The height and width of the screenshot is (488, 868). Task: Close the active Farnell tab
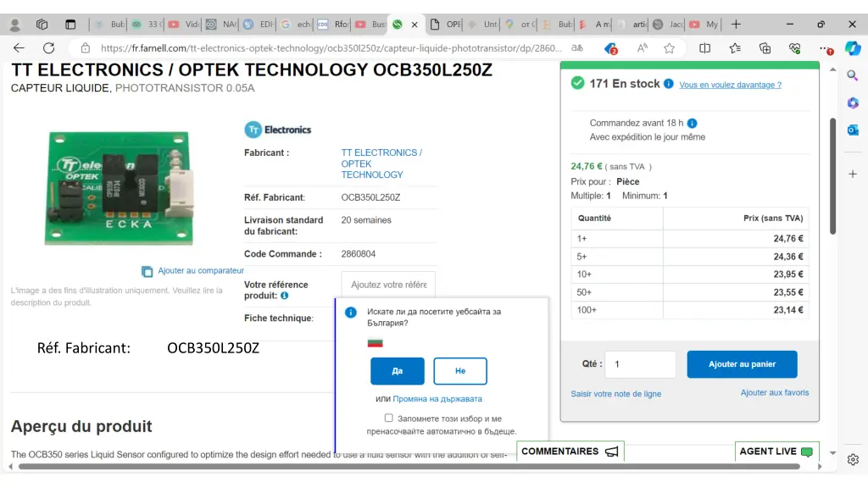pyautogui.click(x=414, y=25)
